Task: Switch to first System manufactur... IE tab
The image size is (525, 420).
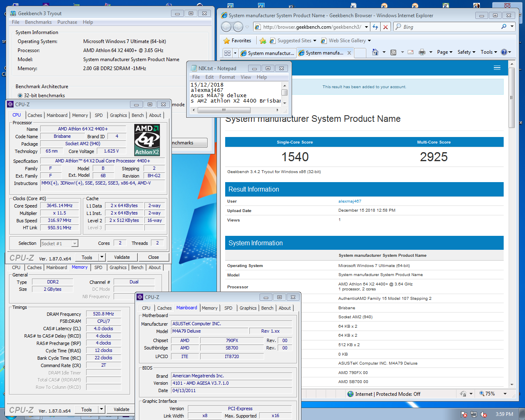Action: coord(267,53)
